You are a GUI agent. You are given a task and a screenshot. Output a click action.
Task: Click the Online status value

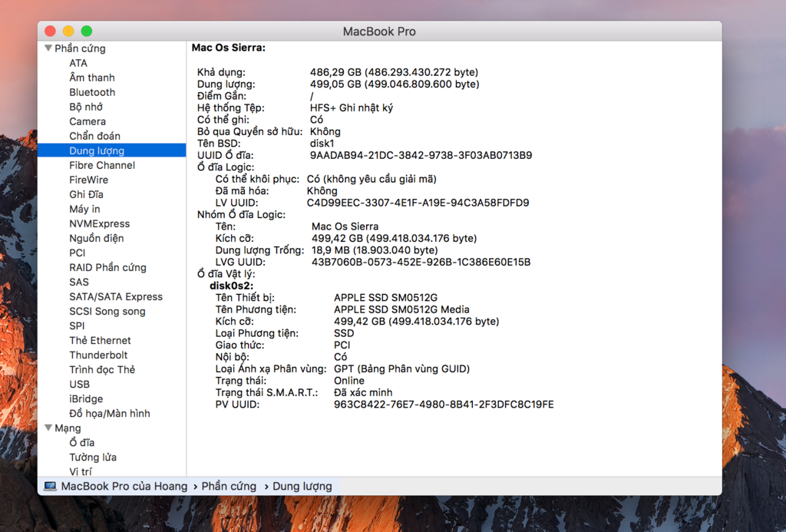tap(349, 381)
